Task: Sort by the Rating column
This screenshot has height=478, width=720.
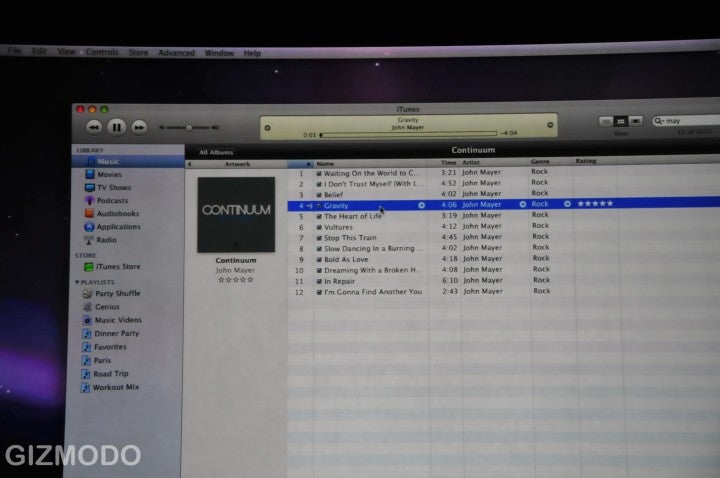Action: 594,161
